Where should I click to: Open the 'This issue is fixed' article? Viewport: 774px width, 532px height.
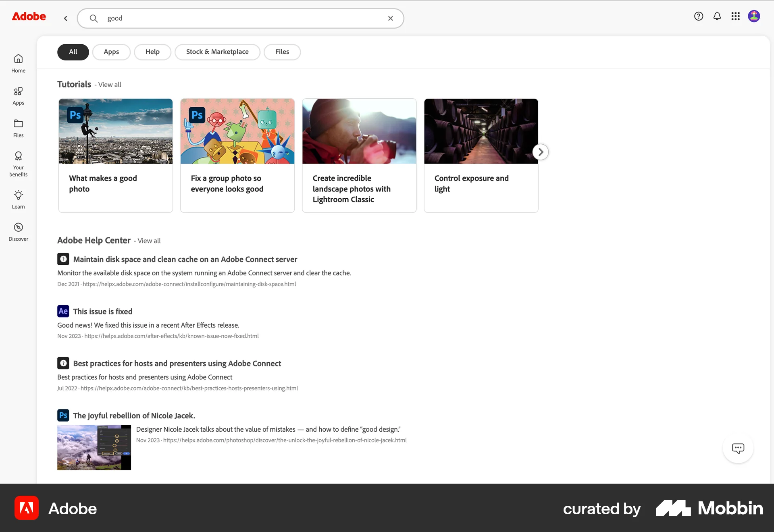102,311
